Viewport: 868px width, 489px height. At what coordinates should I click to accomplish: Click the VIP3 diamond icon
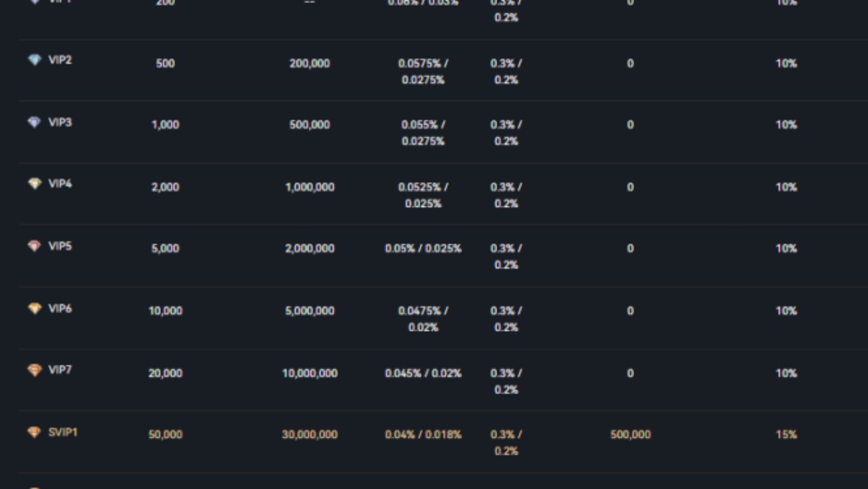34,122
